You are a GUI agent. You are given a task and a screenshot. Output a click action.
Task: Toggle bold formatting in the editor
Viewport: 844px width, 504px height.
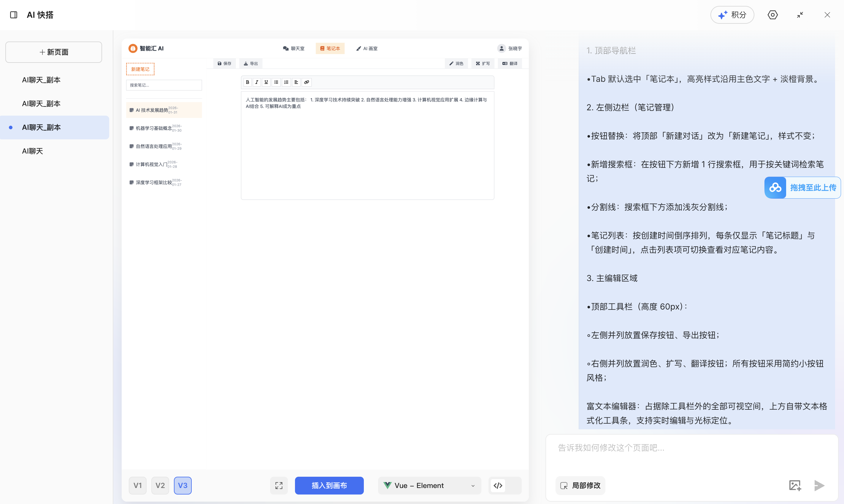tap(248, 82)
